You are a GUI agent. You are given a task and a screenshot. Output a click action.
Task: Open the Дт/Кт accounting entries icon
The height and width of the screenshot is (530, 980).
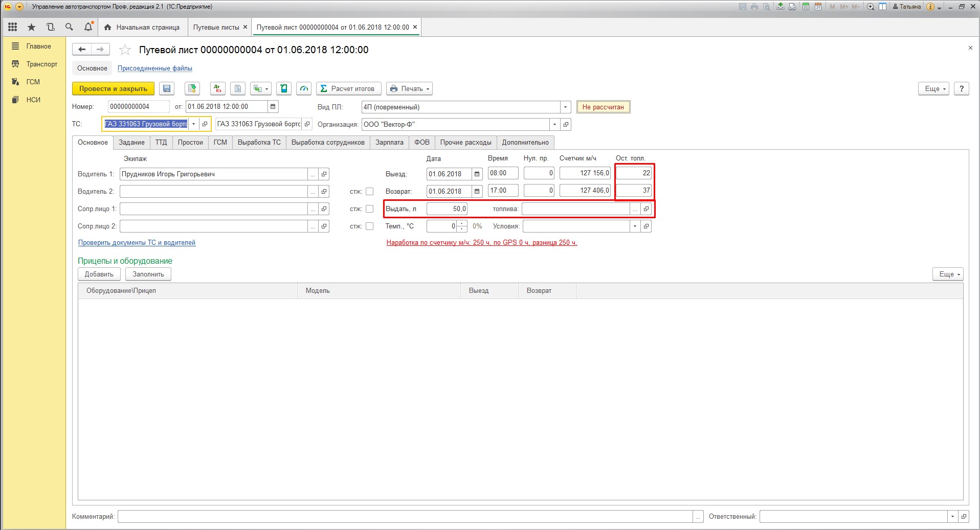[x=218, y=89]
